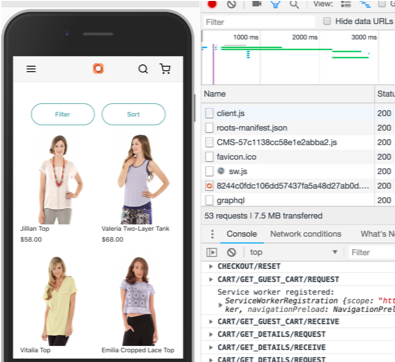Clear the network log
The image size is (395, 362).
pyautogui.click(x=231, y=4)
